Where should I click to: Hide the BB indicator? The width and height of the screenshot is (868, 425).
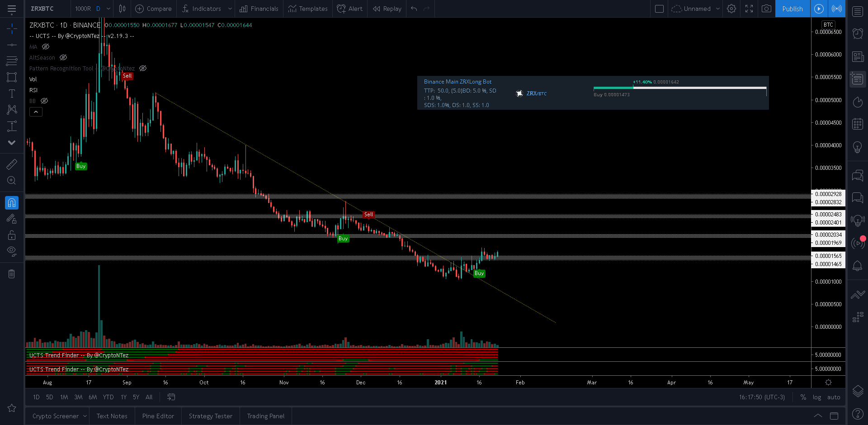pos(44,101)
